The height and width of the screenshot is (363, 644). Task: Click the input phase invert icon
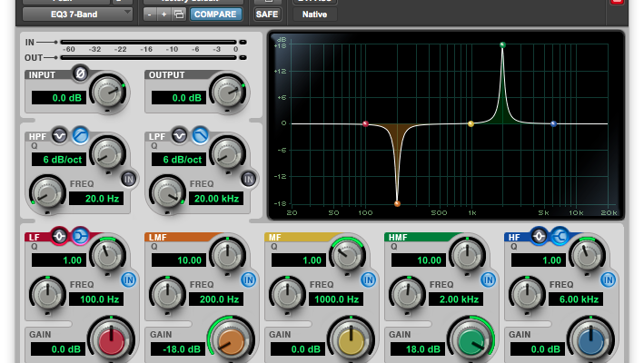tap(80, 74)
